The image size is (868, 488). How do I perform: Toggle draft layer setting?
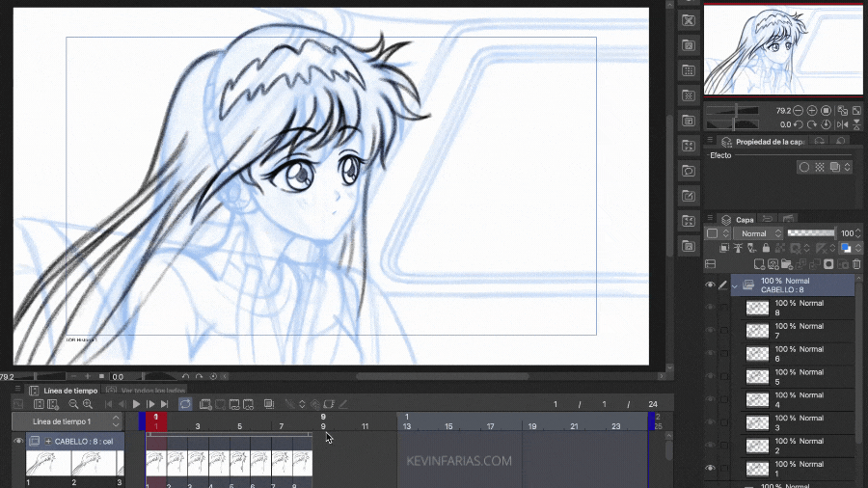pyautogui.click(x=751, y=249)
